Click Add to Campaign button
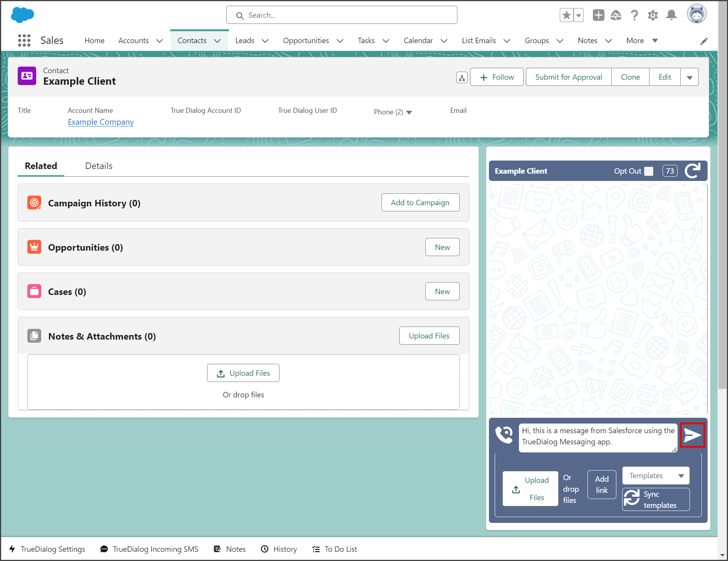Viewport: 728px width, 561px height. tap(420, 203)
